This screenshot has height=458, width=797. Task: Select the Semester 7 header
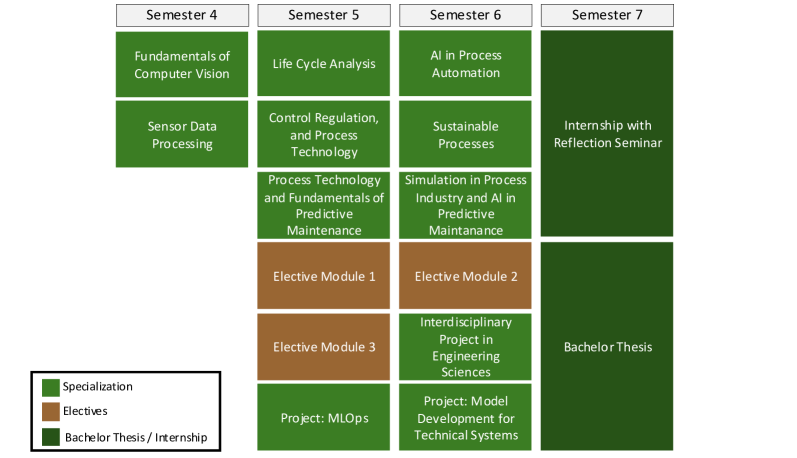click(x=606, y=15)
